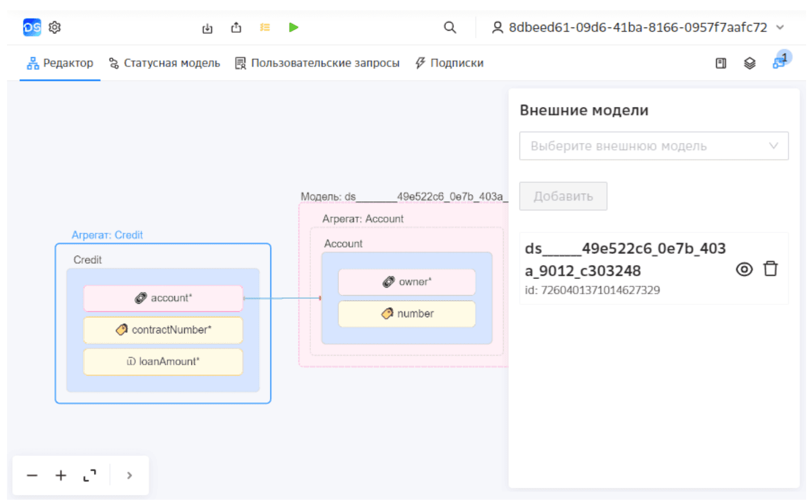
Task: Click link icon on account* field
Action: (140, 298)
